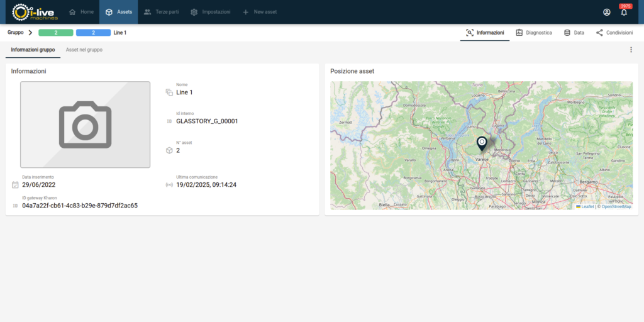This screenshot has width=644, height=322.
Task: Open notifications bell with 3975 badge
Action: coord(624,12)
